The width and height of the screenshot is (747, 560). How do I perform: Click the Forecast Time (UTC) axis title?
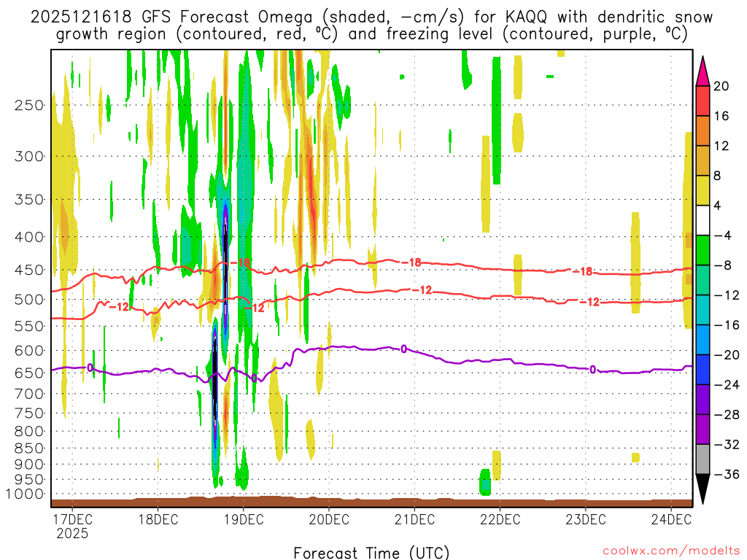tap(371, 553)
